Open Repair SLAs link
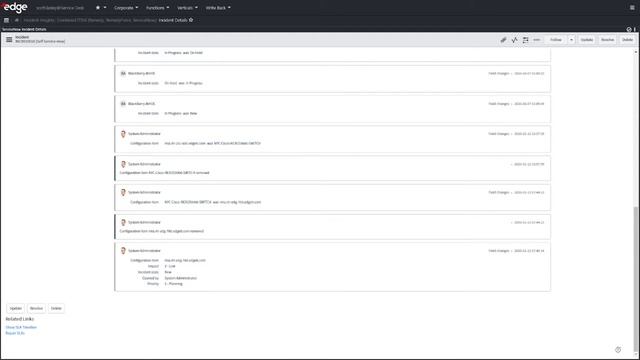Image resolution: width=640 pixels, height=360 pixels. click(x=15, y=333)
